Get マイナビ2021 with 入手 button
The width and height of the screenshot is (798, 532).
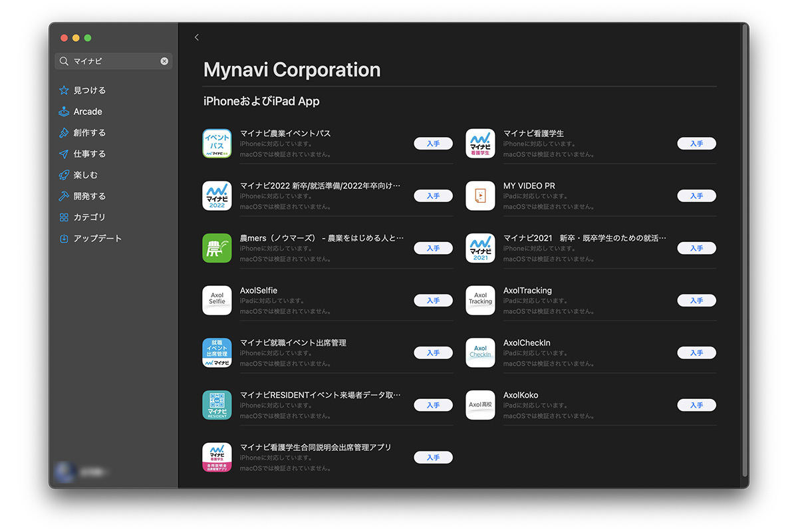[x=696, y=248]
